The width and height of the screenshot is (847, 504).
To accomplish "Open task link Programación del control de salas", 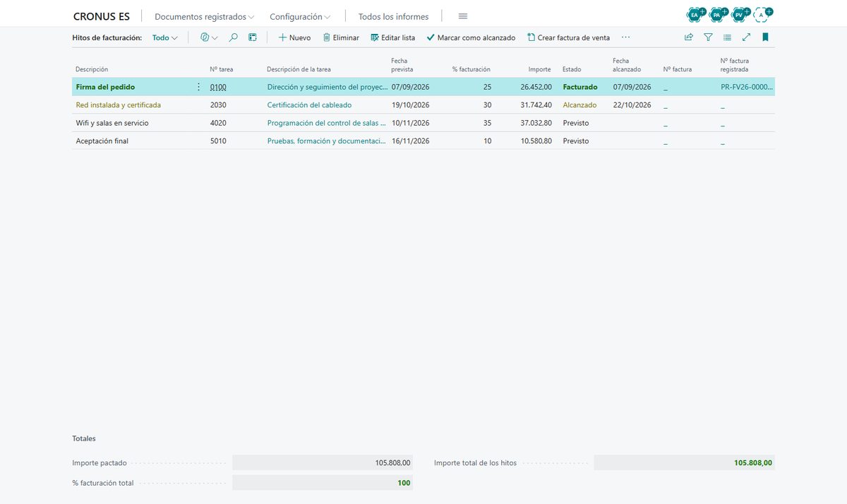I will [x=327, y=123].
